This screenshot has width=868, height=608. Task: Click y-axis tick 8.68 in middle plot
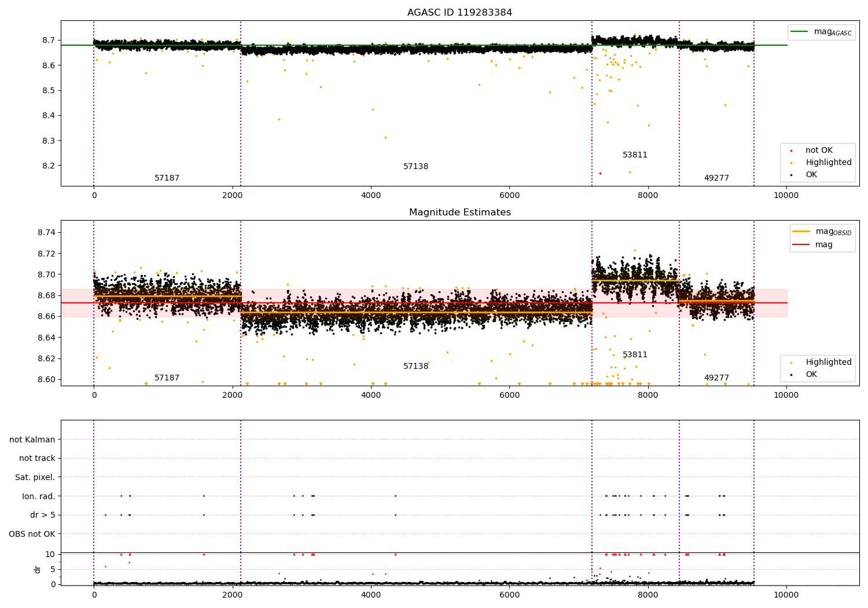click(x=46, y=295)
